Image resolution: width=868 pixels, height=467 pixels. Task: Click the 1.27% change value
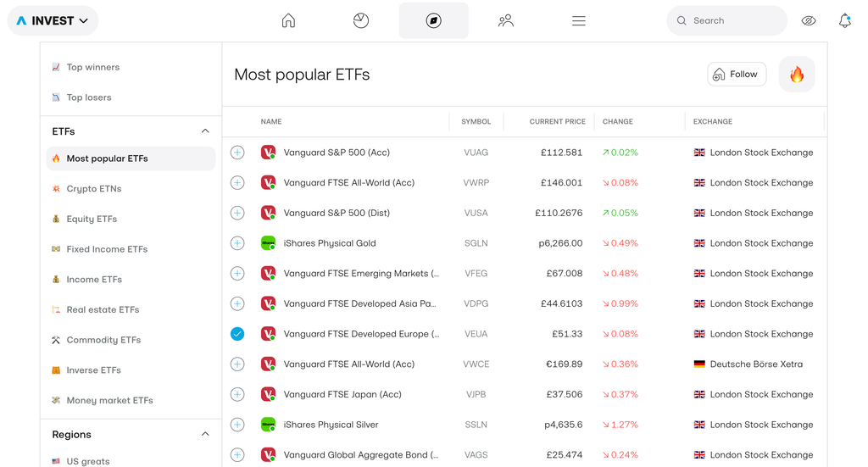620,425
